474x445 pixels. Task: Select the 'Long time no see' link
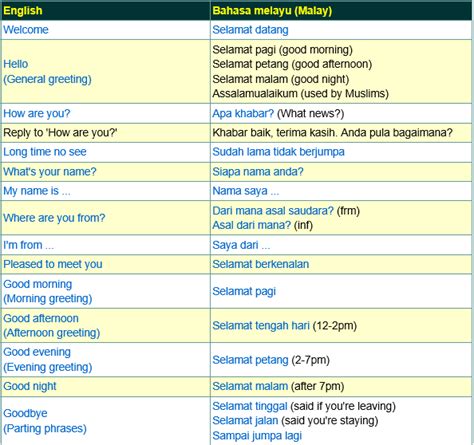click(x=45, y=152)
